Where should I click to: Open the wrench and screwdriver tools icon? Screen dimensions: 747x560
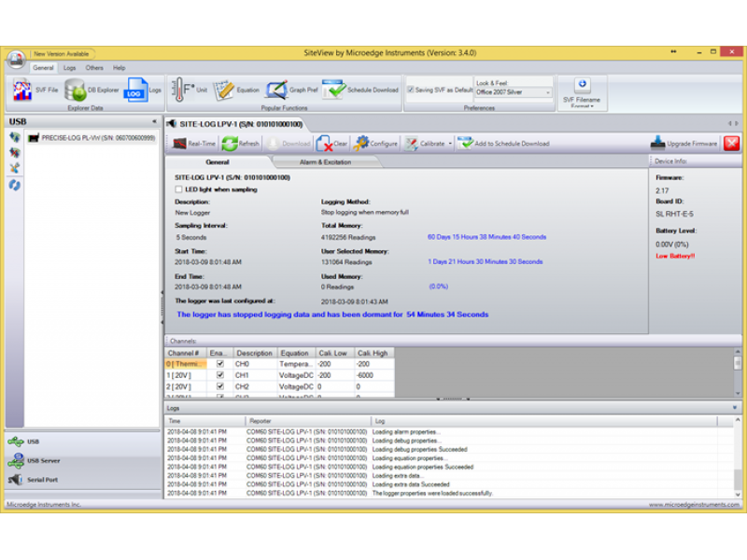(x=15, y=168)
